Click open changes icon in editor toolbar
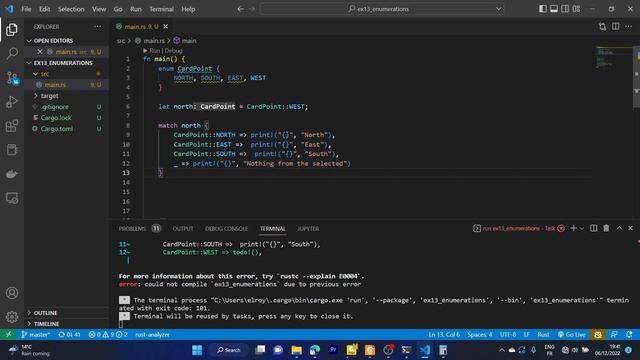This screenshot has height=360, width=640. tap(602, 27)
